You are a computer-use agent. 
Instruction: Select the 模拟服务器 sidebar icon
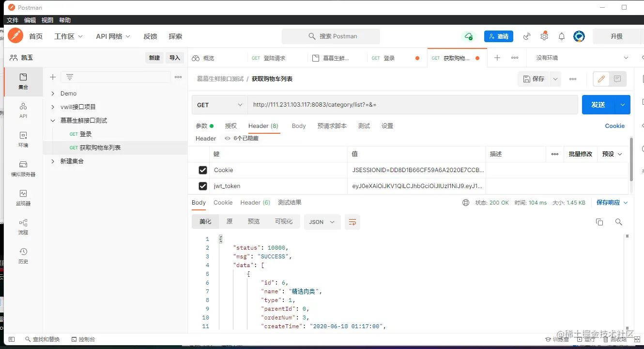(x=23, y=169)
